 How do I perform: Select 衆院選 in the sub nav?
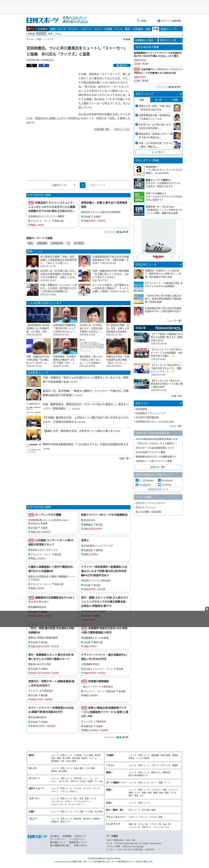point(31,34)
